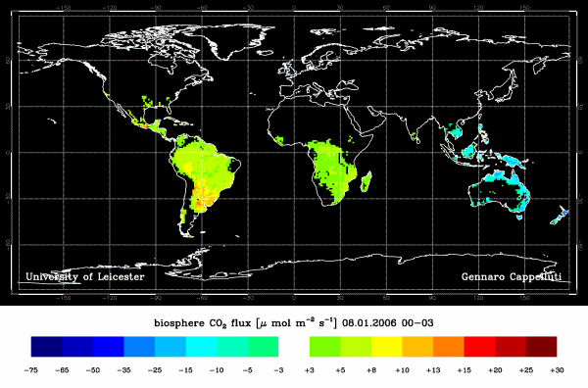Select the "-5" colorbar label

(248, 370)
